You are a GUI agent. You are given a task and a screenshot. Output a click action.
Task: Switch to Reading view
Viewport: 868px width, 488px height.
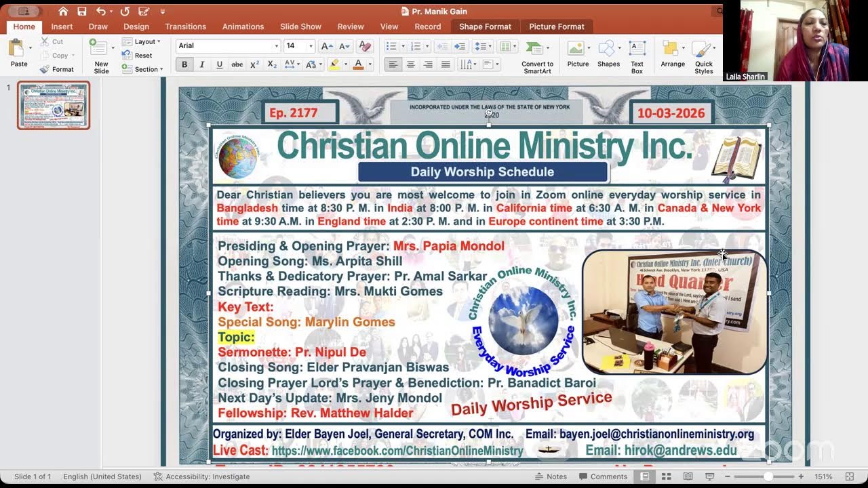click(688, 476)
